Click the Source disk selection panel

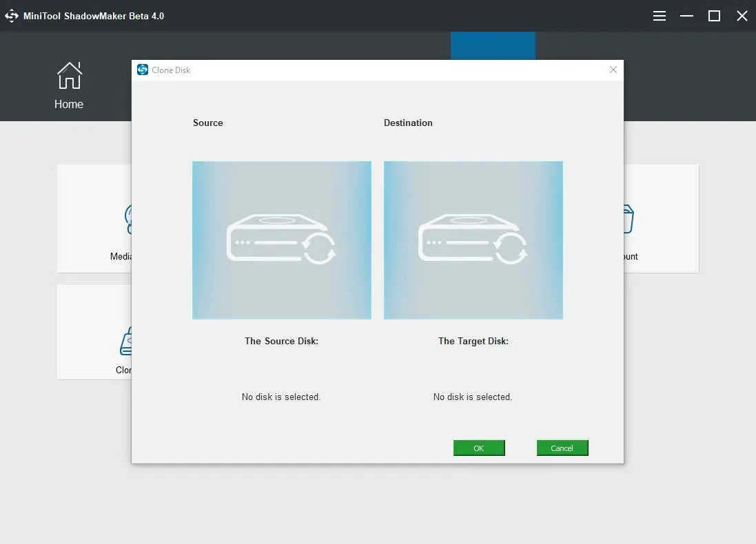tap(282, 240)
